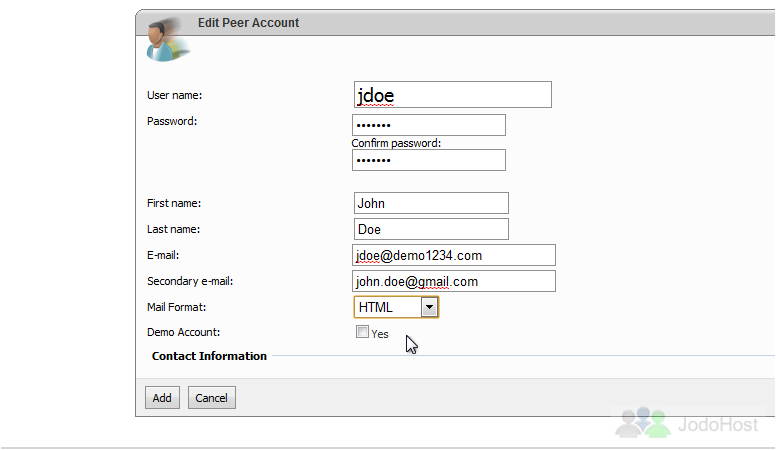Click the Contact Information section heading
The width and height of the screenshot is (776, 450).
point(209,356)
